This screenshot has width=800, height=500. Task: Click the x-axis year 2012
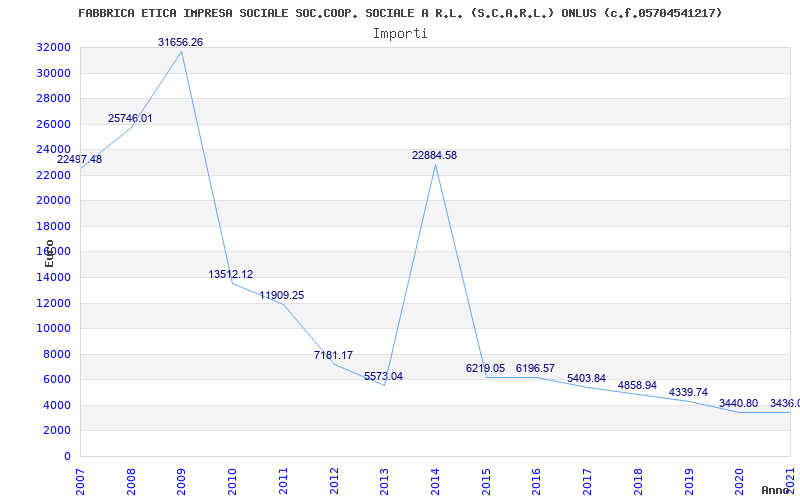[x=334, y=482]
